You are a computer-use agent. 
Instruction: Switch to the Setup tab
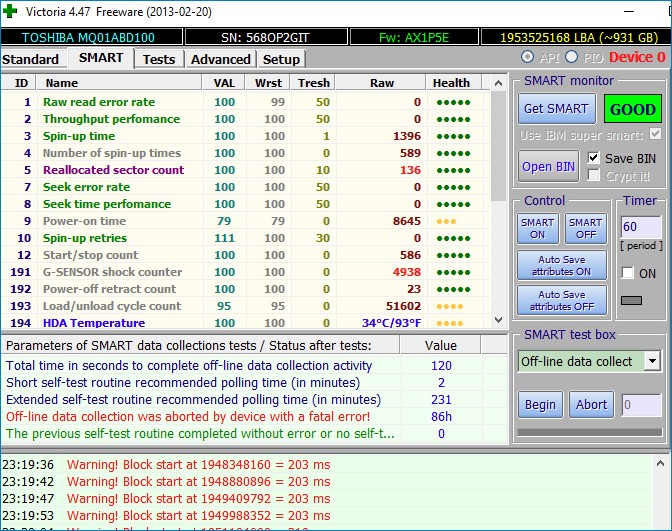[281, 59]
